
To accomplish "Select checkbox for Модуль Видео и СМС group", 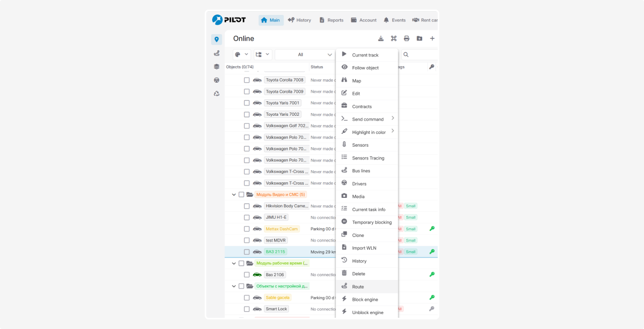I will coord(241,195).
